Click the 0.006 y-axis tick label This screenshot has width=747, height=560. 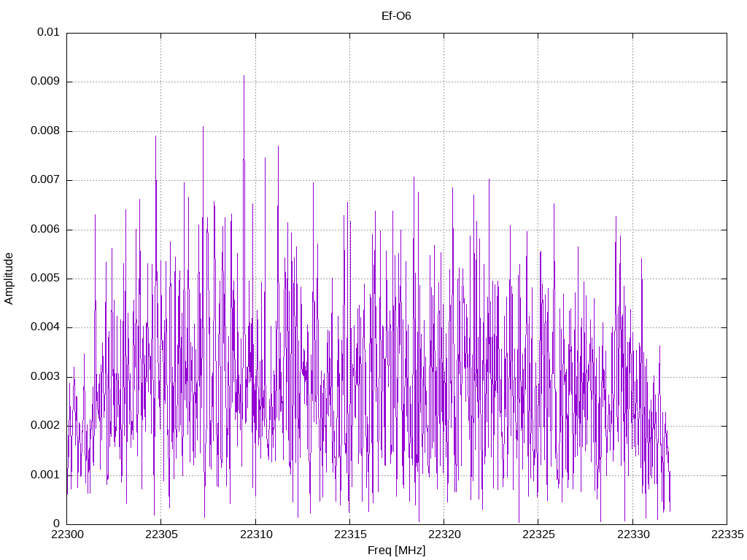[x=45, y=230]
